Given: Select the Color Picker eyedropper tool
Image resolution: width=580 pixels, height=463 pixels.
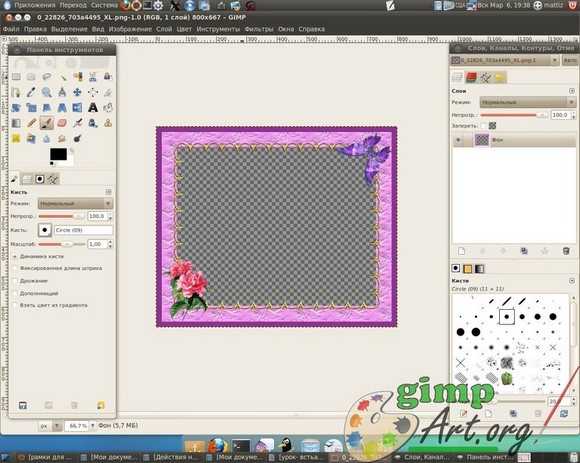Looking at the screenshot, I should 31,92.
